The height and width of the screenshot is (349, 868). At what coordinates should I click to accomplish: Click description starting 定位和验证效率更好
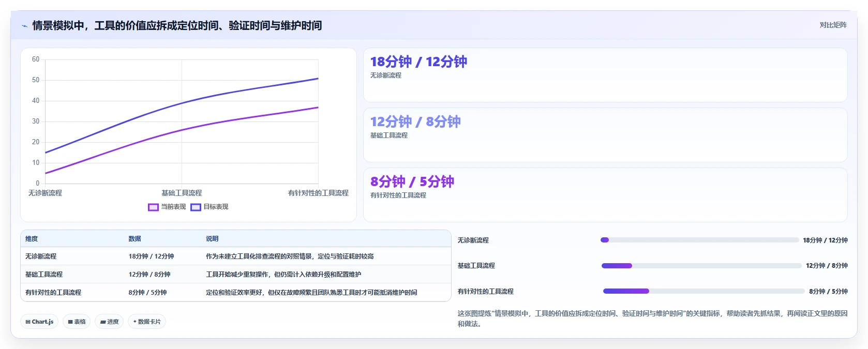pyautogui.click(x=311, y=293)
